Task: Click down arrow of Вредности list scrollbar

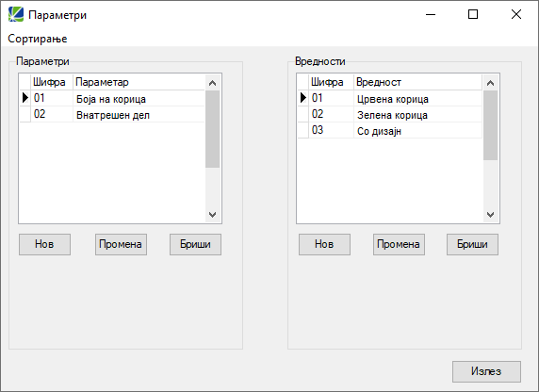Action: click(x=491, y=215)
